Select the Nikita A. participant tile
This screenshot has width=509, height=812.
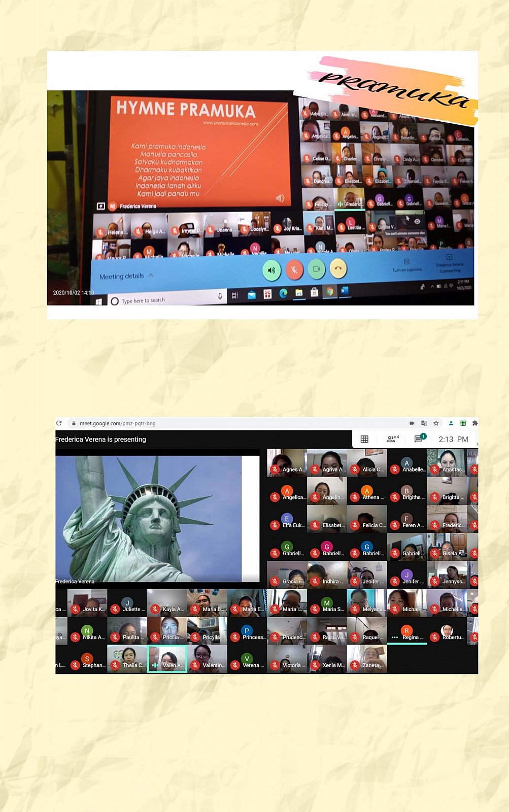click(x=87, y=631)
